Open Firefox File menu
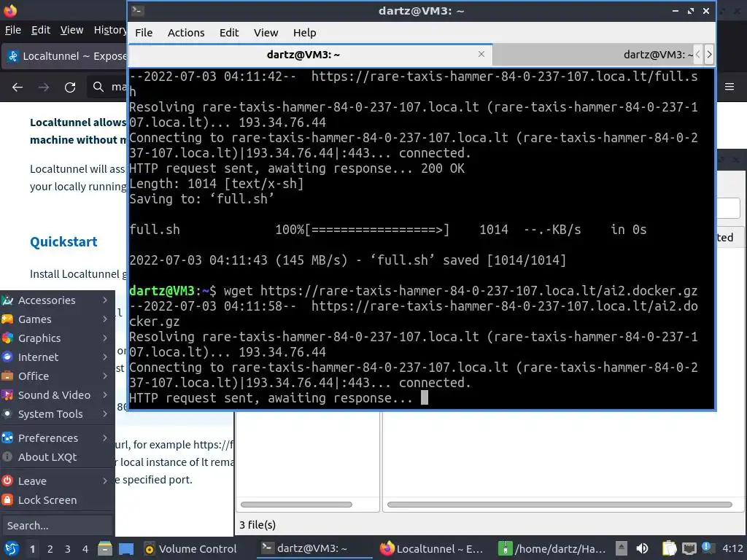747x560 pixels. point(13,30)
